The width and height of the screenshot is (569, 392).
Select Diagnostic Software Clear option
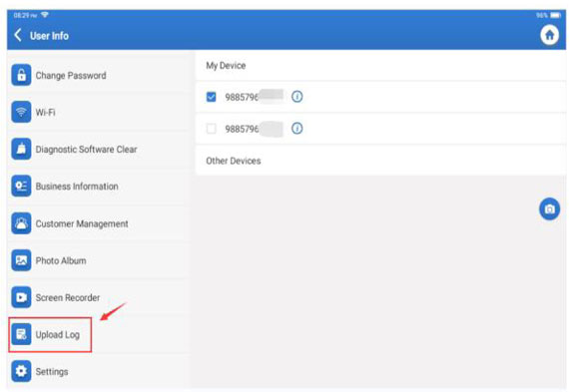coord(98,149)
